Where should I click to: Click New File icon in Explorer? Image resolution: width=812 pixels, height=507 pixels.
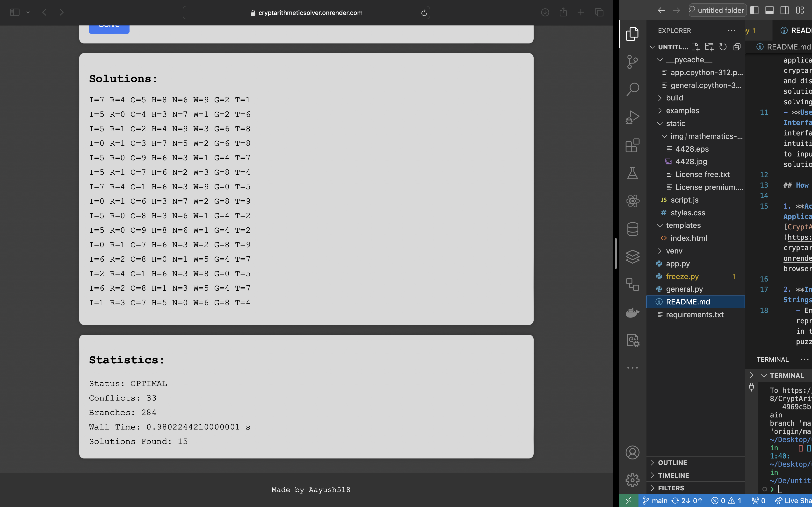pyautogui.click(x=695, y=47)
